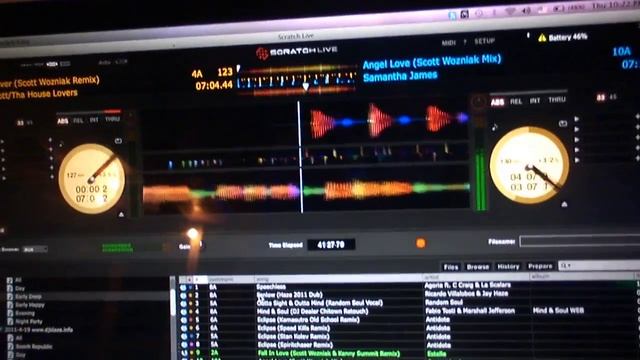This screenshot has width=640, height=360.
Task: Trigger the first right deck cue point
Action: pos(577,119)
